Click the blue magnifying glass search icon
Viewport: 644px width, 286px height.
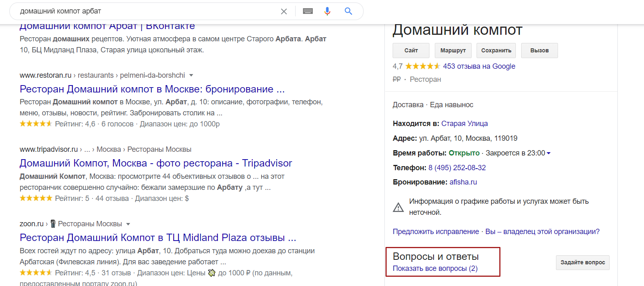tap(348, 11)
